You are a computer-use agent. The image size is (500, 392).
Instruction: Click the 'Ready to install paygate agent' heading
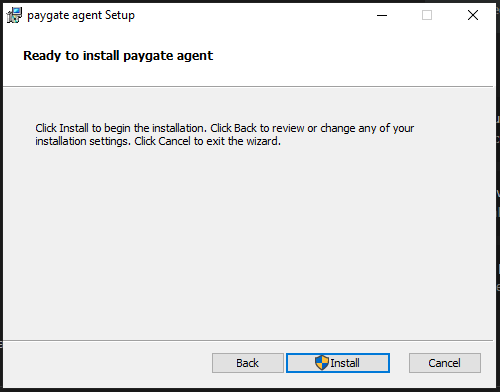pos(118,56)
